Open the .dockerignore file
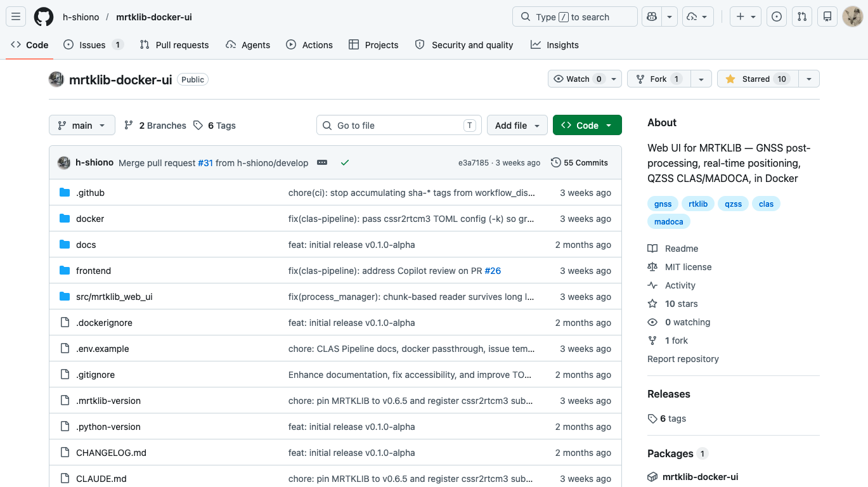Viewport: 868px width, 487px height. [104, 323]
